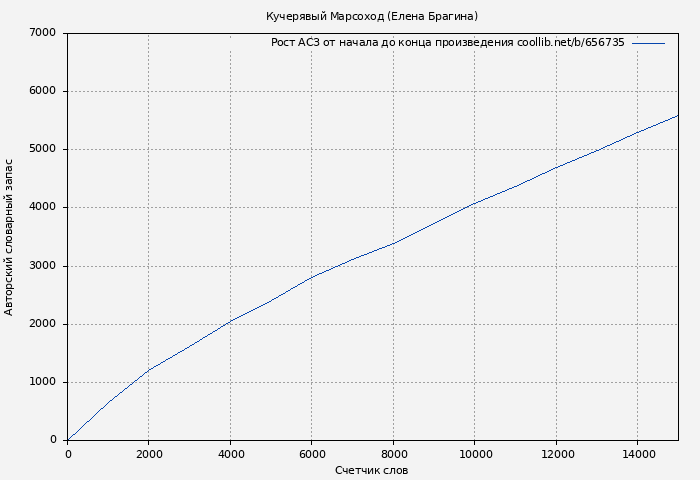Click the x-axis tick label 4000

pyautogui.click(x=230, y=453)
